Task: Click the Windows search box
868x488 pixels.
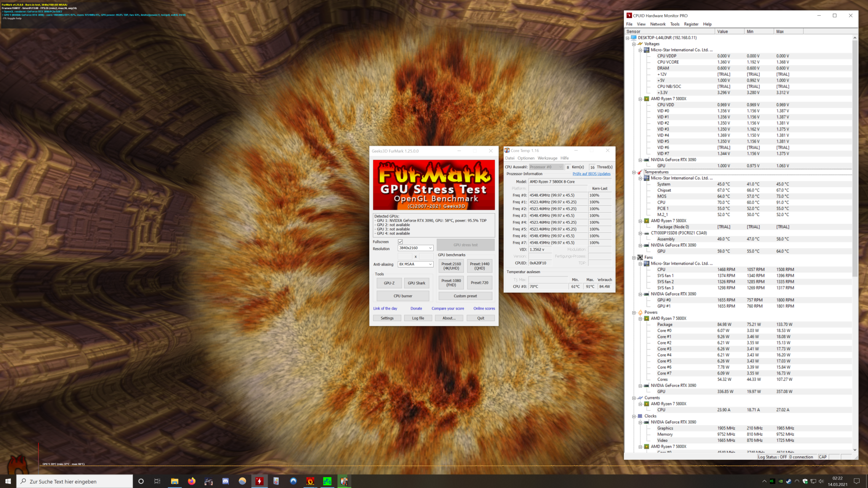Action: click(x=75, y=482)
